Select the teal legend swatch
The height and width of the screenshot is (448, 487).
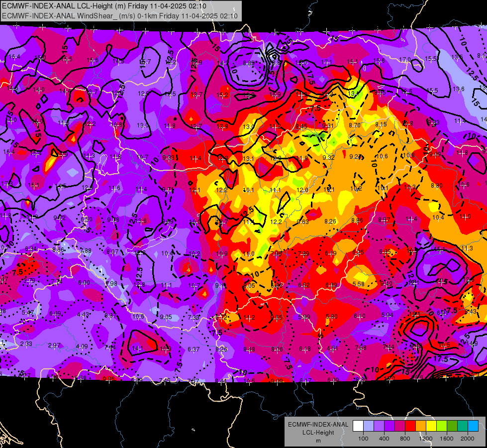click(463, 426)
